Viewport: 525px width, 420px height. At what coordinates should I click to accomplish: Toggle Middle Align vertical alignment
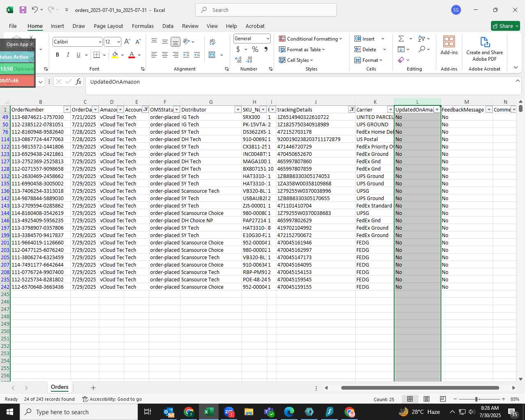[165, 41]
